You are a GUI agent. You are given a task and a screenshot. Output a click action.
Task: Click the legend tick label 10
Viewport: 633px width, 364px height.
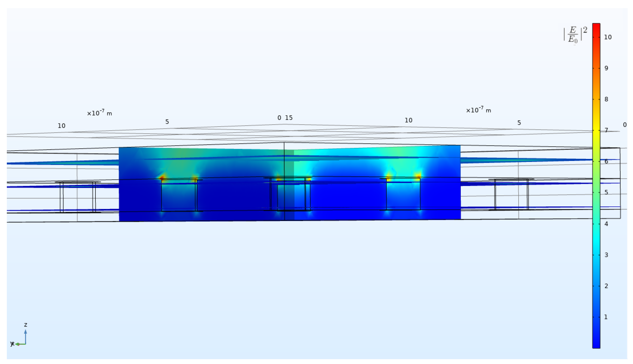coord(607,37)
